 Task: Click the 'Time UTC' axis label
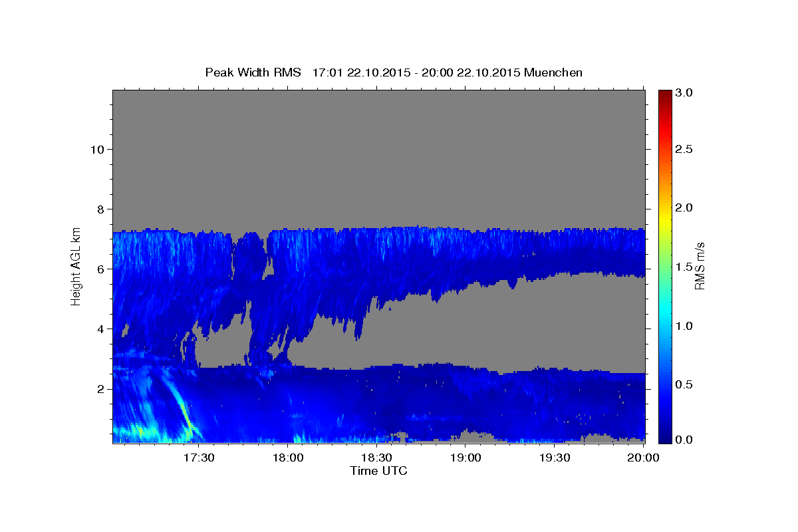pos(378,471)
